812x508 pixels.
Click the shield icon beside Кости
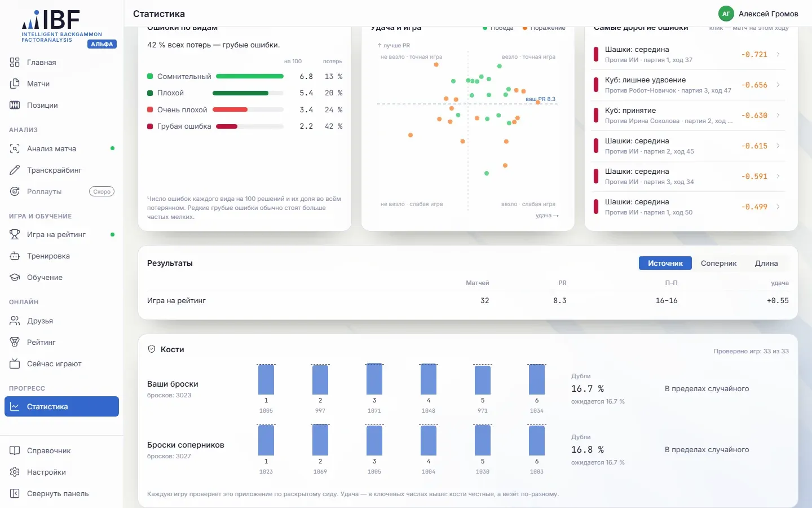[x=152, y=349]
